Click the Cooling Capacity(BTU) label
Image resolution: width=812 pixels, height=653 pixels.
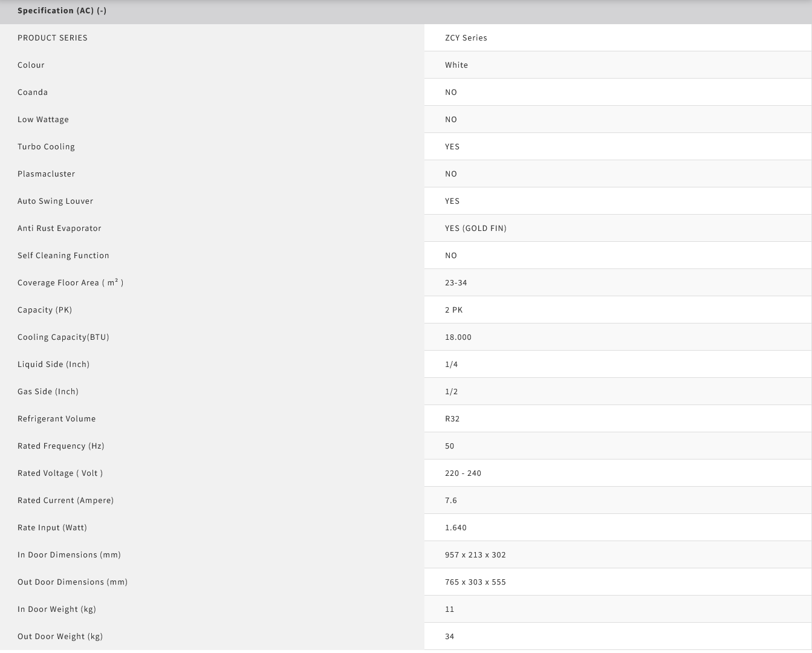tap(63, 337)
